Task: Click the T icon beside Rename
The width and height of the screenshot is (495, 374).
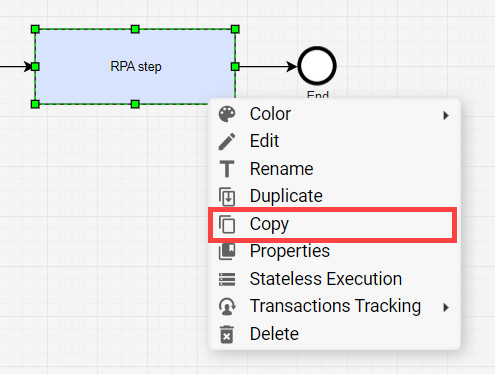Action: (227, 169)
